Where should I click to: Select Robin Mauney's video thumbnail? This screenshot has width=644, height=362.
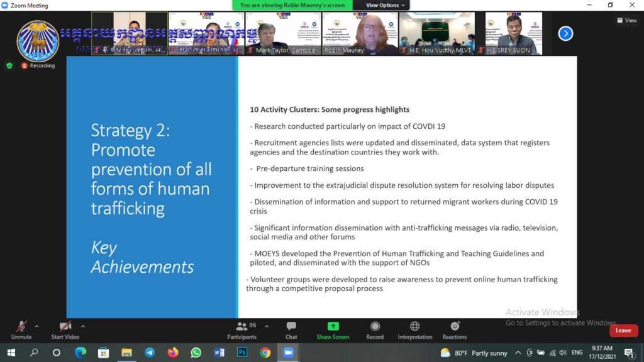360,33
